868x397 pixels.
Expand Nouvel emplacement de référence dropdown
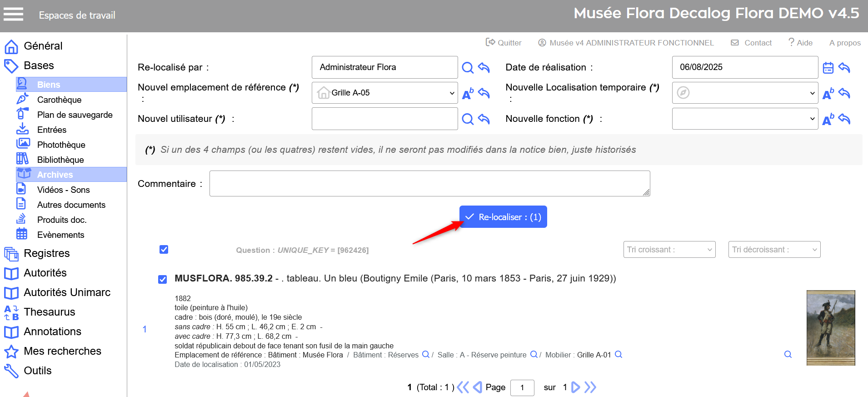click(x=384, y=93)
